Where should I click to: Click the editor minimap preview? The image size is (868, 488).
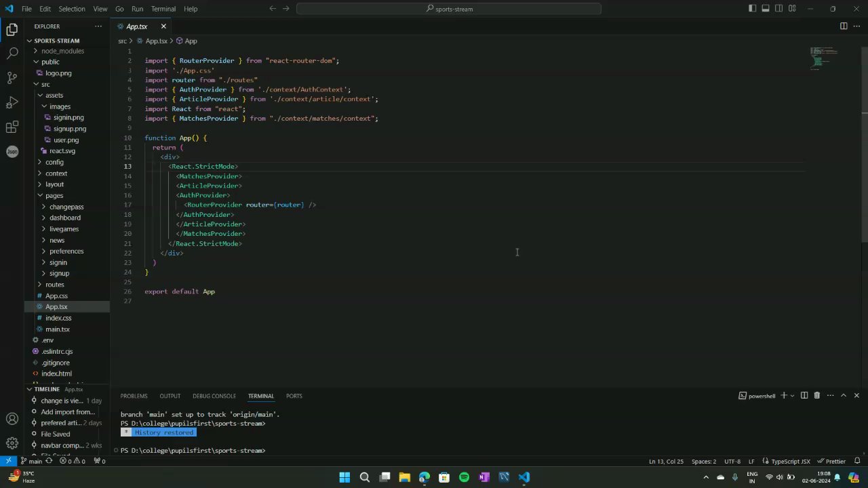click(824, 58)
